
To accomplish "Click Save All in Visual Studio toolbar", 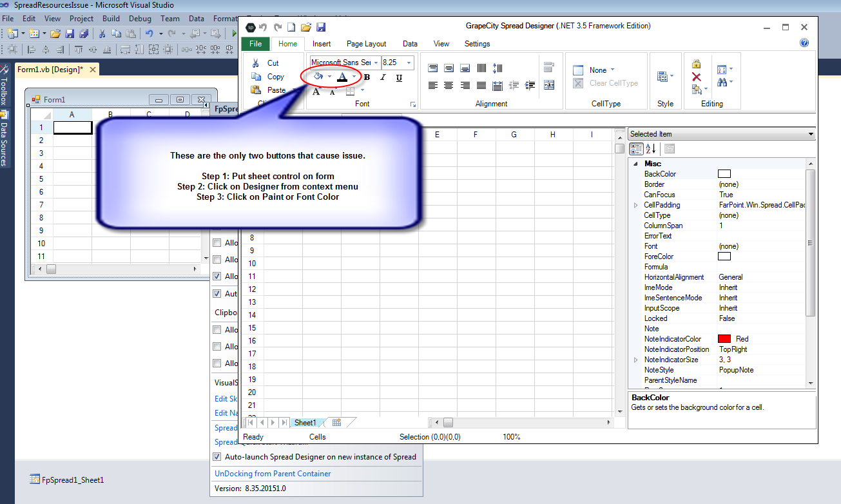I will tap(82, 34).
